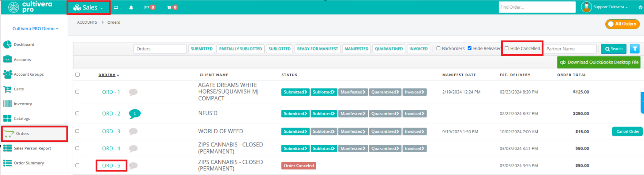Click the Search button

click(x=614, y=49)
